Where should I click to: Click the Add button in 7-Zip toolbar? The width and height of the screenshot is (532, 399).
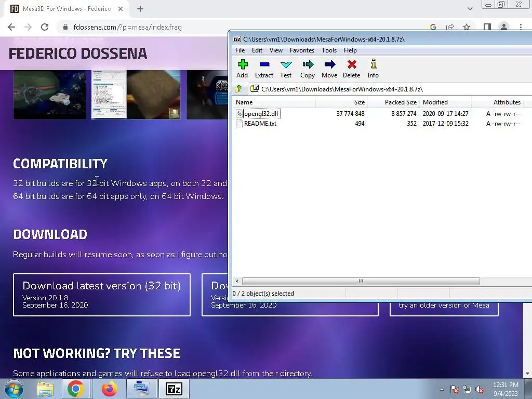coord(242,69)
